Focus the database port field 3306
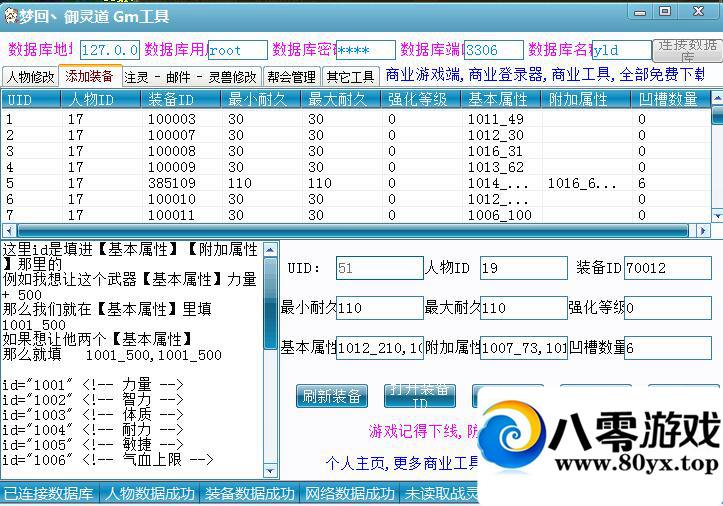The height and width of the screenshot is (506, 723). pyautogui.click(x=493, y=50)
